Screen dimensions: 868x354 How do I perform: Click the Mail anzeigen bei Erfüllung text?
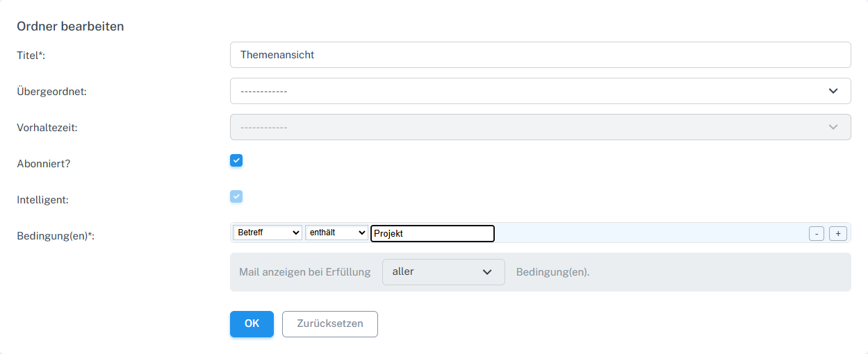coord(305,272)
